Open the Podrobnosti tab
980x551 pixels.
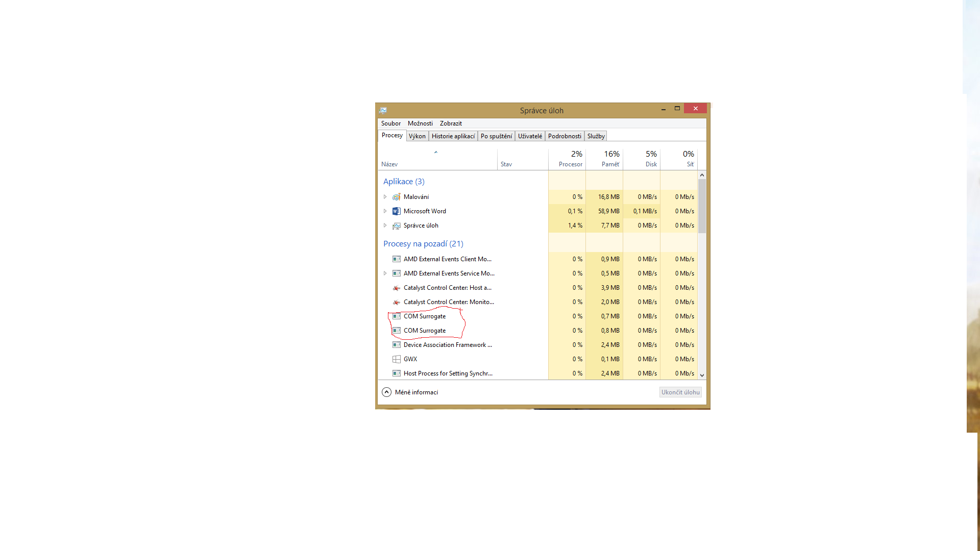tap(564, 136)
